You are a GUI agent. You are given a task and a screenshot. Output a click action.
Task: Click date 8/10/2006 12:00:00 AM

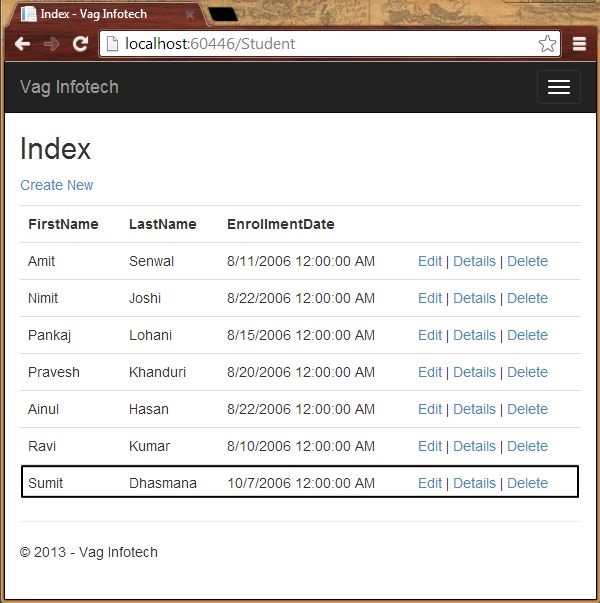pos(301,446)
